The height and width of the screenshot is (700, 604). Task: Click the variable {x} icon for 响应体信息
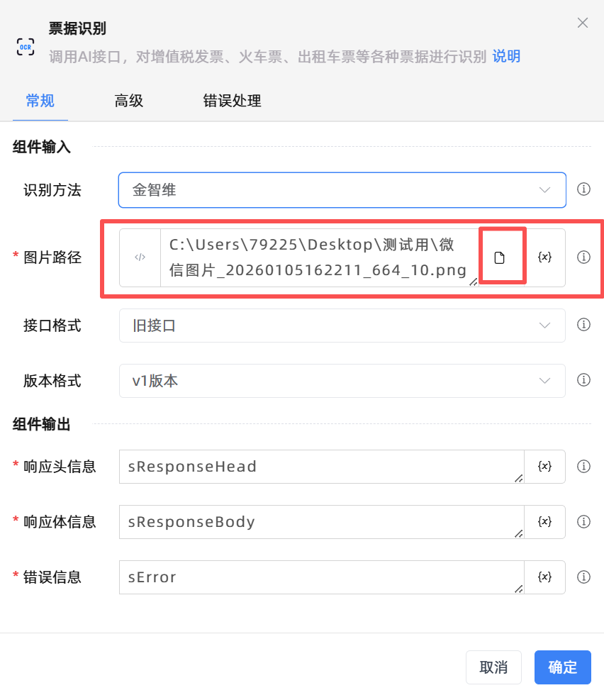click(544, 522)
